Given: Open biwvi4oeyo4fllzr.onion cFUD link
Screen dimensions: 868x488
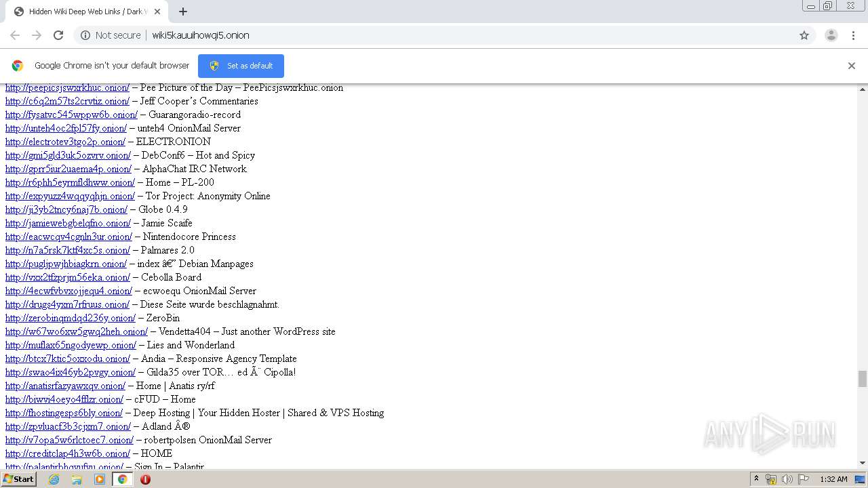Looking at the screenshot, I should 64,399.
